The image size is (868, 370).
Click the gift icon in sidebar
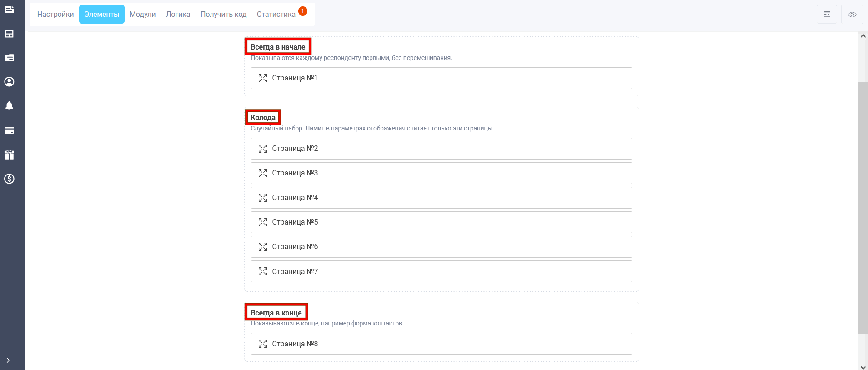(x=9, y=155)
